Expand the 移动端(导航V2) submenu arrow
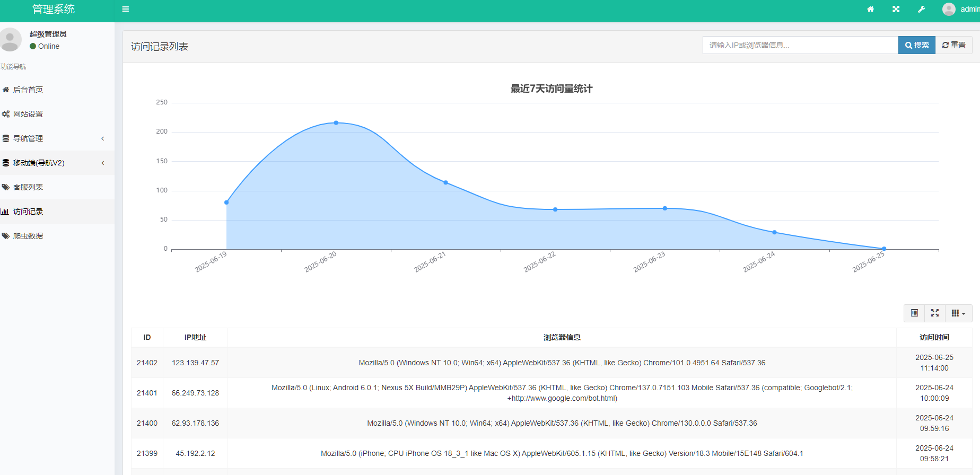The image size is (980, 475). click(103, 163)
